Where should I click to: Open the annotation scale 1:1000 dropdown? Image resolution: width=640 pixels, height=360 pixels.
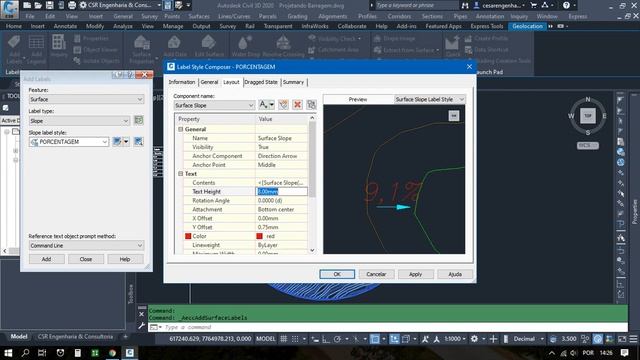click(x=455, y=339)
